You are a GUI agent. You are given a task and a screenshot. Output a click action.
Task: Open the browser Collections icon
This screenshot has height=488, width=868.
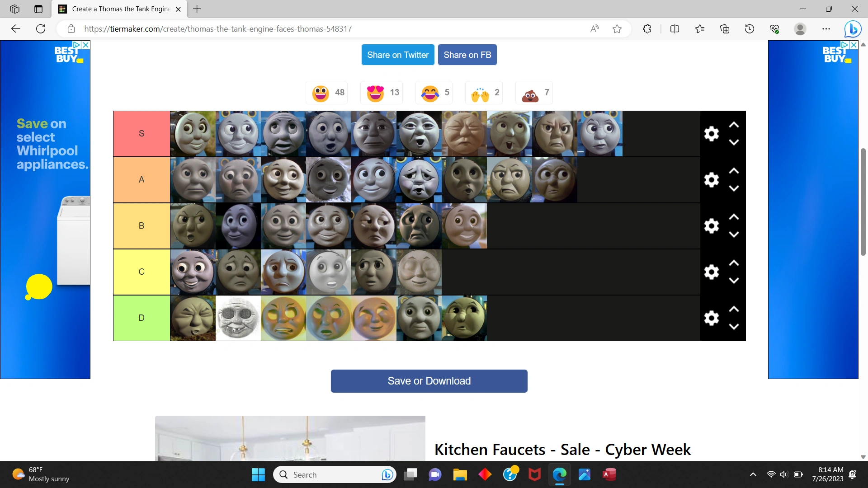coord(724,28)
